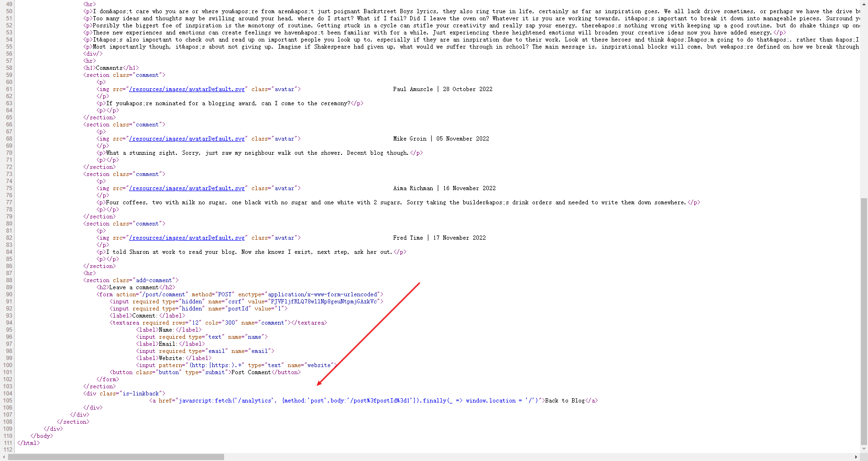Click the 'Leave a comment' heading text
This screenshot has height=461, width=868.
[x=134, y=287]
